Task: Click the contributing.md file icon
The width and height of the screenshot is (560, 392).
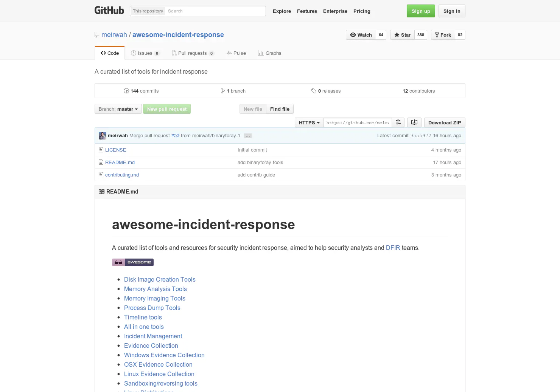Action: pos(101,175)
